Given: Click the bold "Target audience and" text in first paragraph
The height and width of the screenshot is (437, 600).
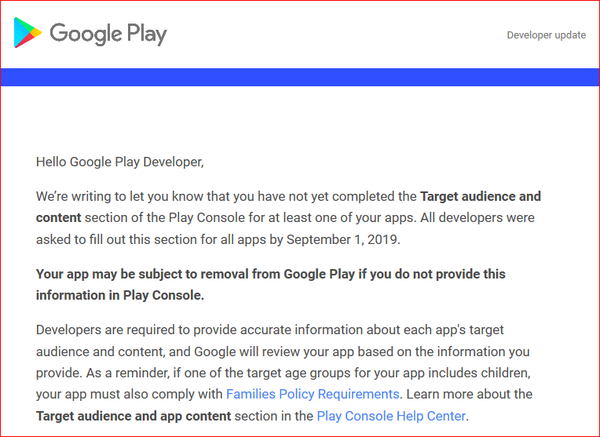Looking at the screenshot, I should 480,196.
